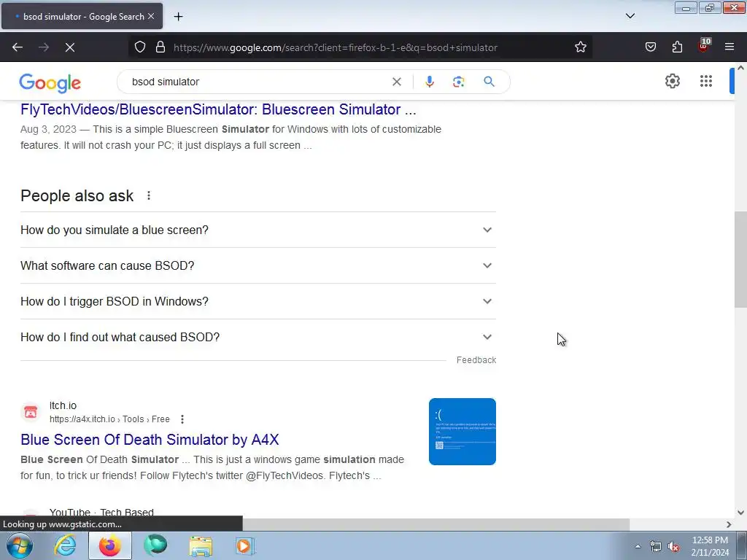Open a new tab with plus button
Image resolution: width=747 pixels, height=560 pixels.
(x=178, y=17)
